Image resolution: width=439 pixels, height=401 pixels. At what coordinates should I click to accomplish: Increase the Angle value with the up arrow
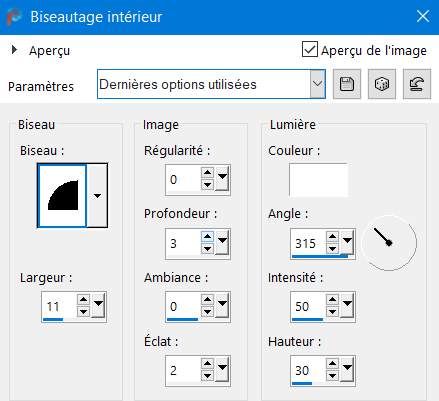click(x=332, y=237)
